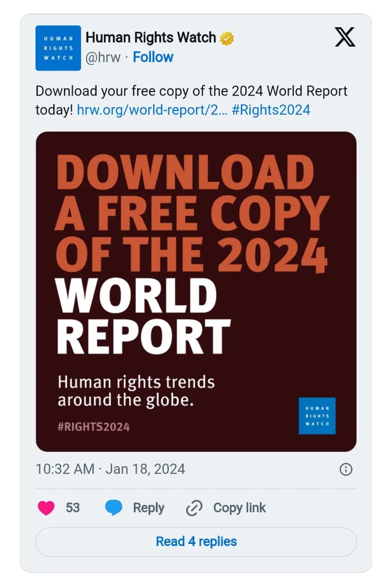
Task: Click the Human Rights Watch profile avatar
Action: pyautogui.click(x=58, y=48)
